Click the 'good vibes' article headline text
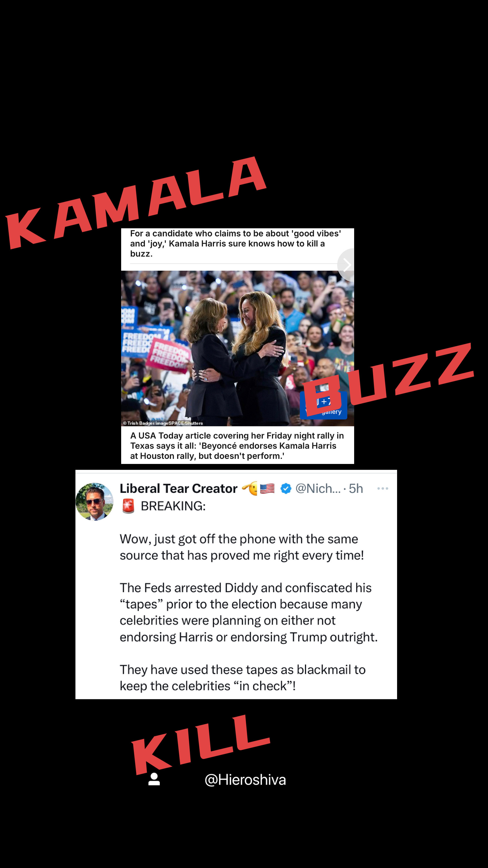 pos(236,243)
